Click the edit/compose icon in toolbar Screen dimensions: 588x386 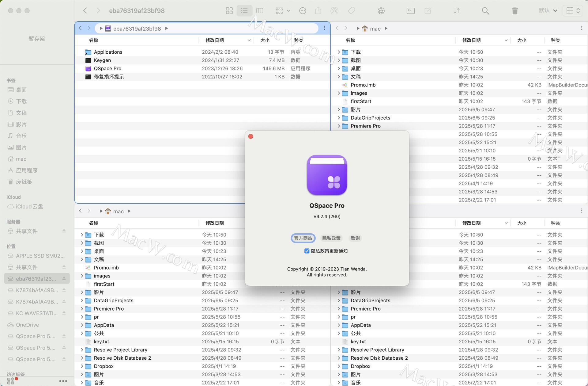point(428,11)
